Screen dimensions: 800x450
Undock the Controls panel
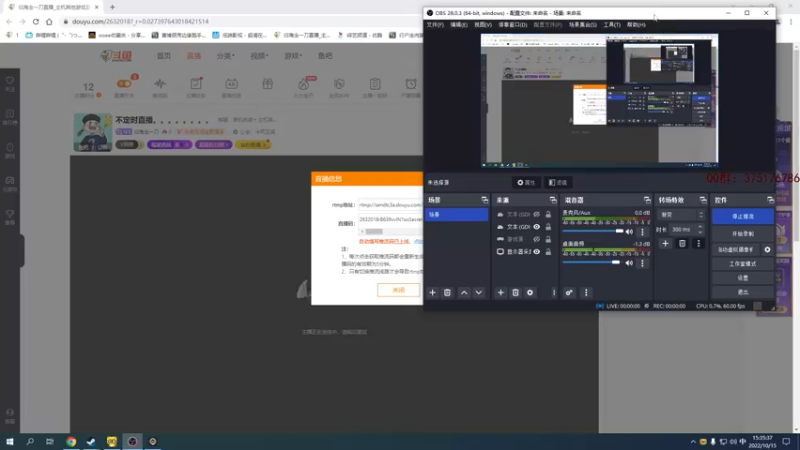(770, 200)
